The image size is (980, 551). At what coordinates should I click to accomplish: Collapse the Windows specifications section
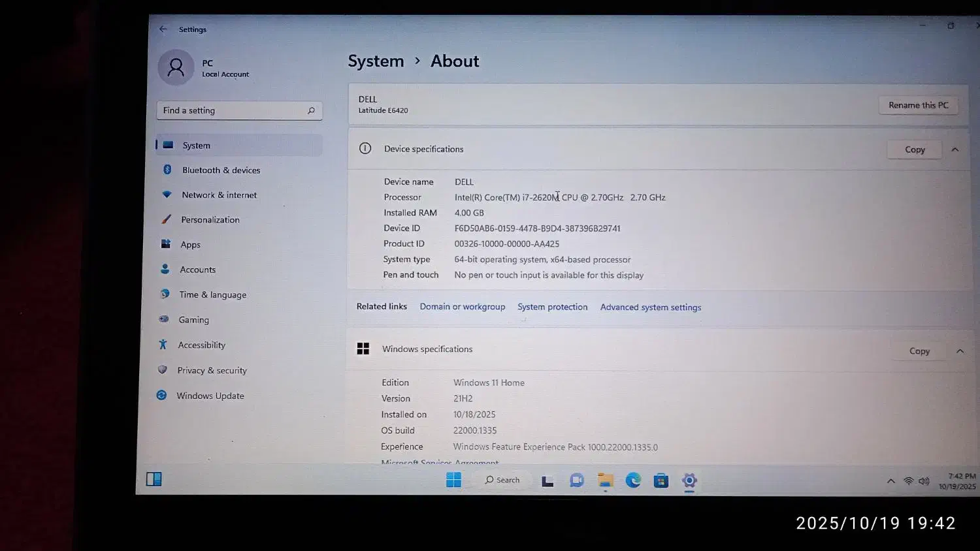pos(960,351)
